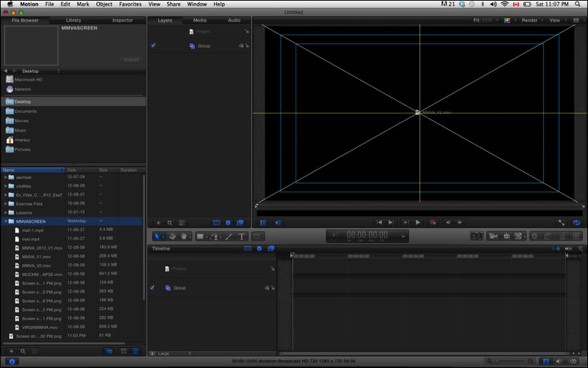
Task: Toggle canvas full-screen player mode icon
Action: [x=561, y=223]
